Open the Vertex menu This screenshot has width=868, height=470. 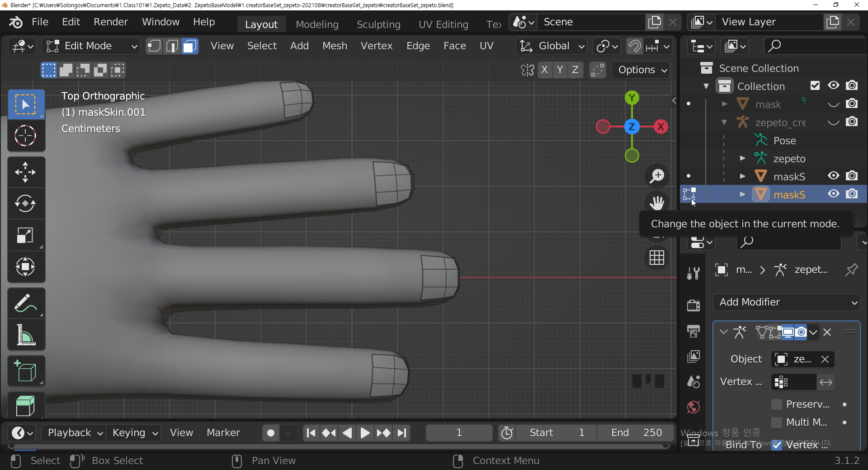click(377, 46)
